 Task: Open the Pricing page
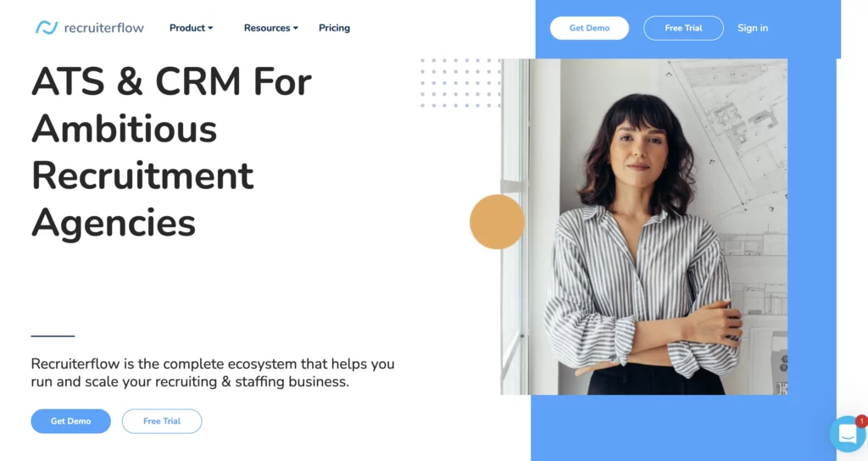pyautogui.click(x=334, y=28)
